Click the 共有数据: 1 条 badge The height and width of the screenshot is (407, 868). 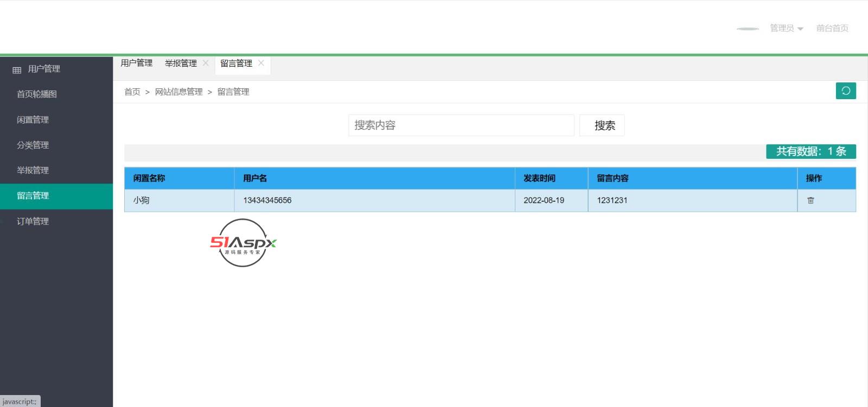(811, 151)
